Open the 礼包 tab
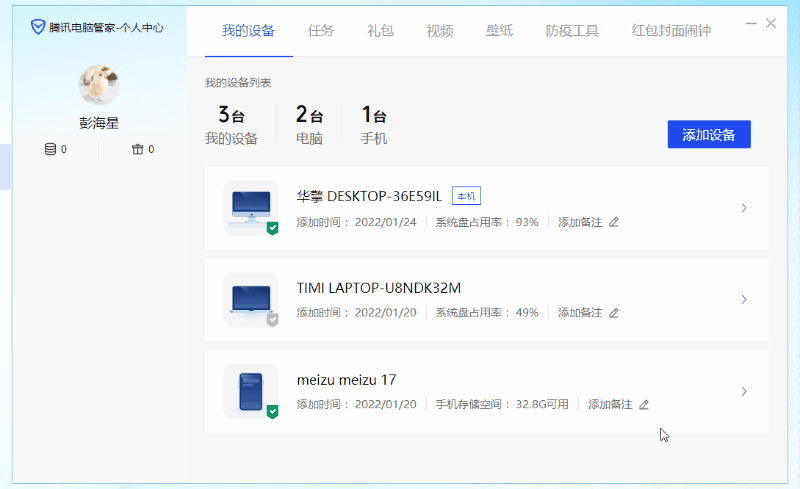 pyautogui.click(x=381, y=31)
